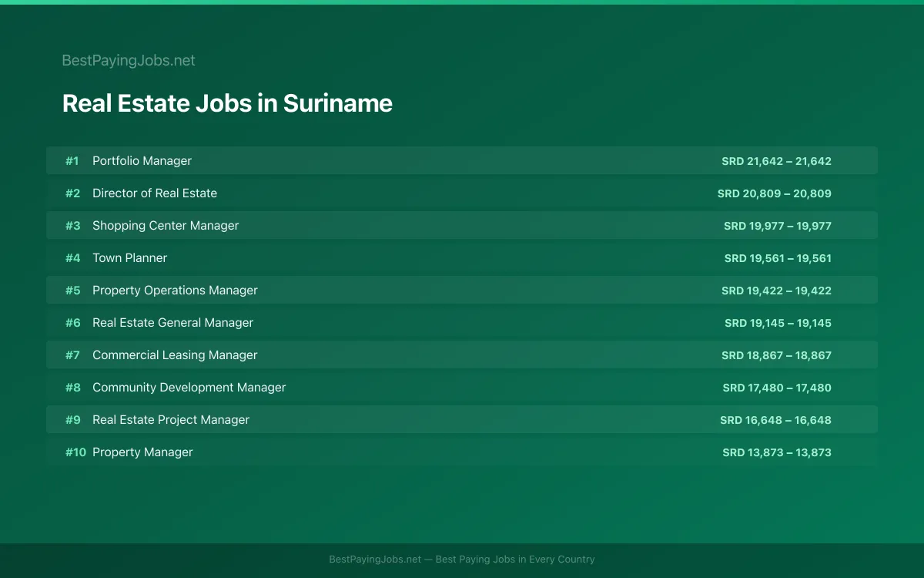The height and width of the screenshot is (578, 924).
Task: Click salary SRD 17,480 – 17,480
Action: [777, 388]
